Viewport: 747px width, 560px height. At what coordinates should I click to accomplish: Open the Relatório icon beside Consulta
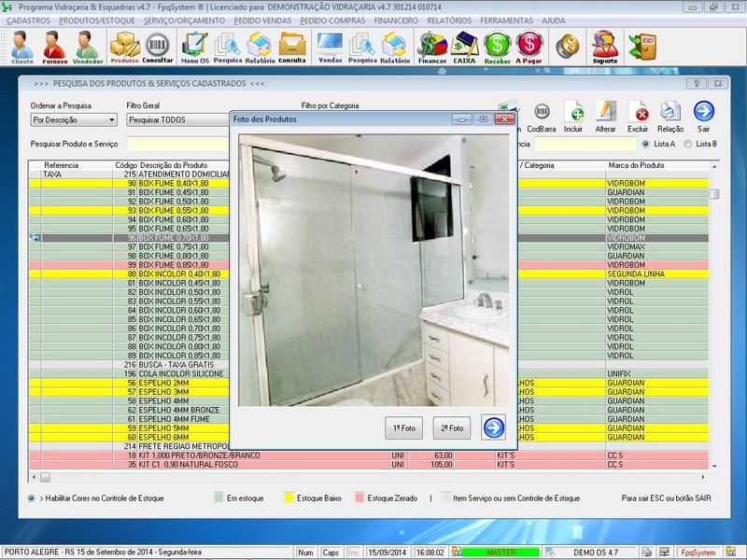pyautogui.click(x=261, y=47)
